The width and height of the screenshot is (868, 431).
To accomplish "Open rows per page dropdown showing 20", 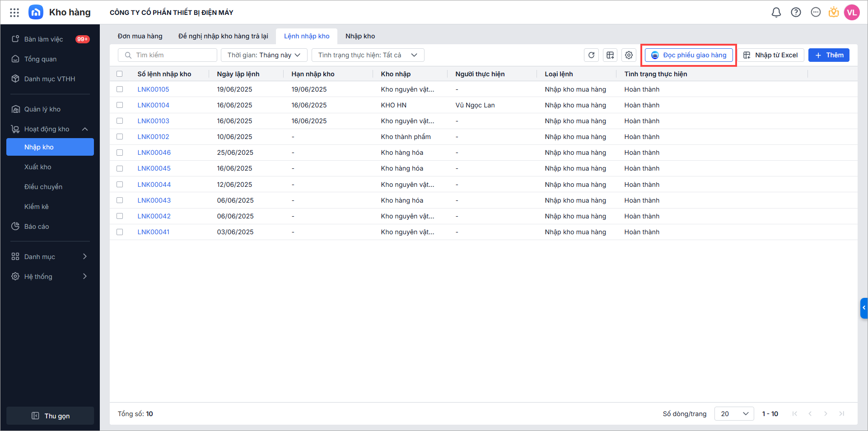I will point(734,414).
